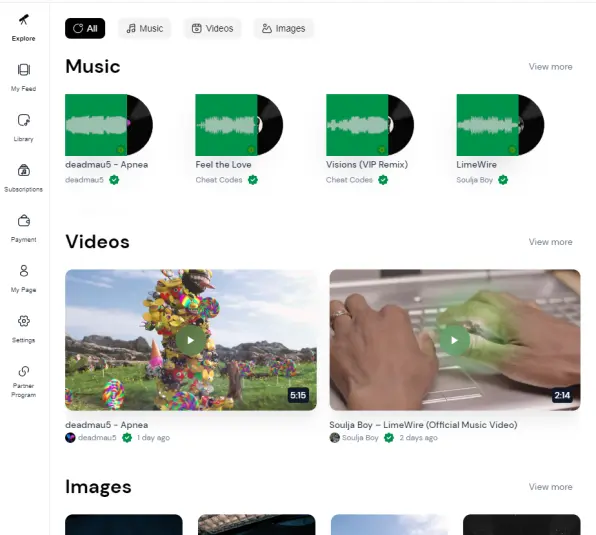The height and width of the screenshot is (535, 596).
Task: Click View more next to Music
Action: click(x=550, y=66)
